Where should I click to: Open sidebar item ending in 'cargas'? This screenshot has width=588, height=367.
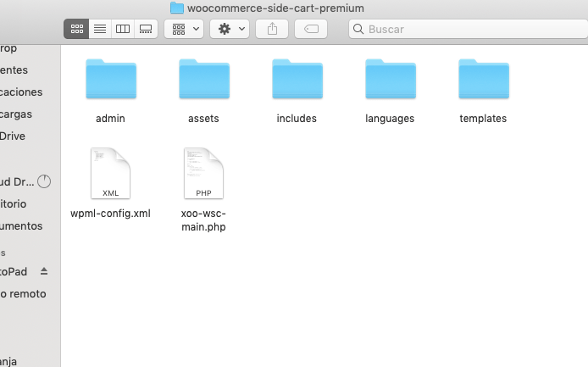[16, 114]
